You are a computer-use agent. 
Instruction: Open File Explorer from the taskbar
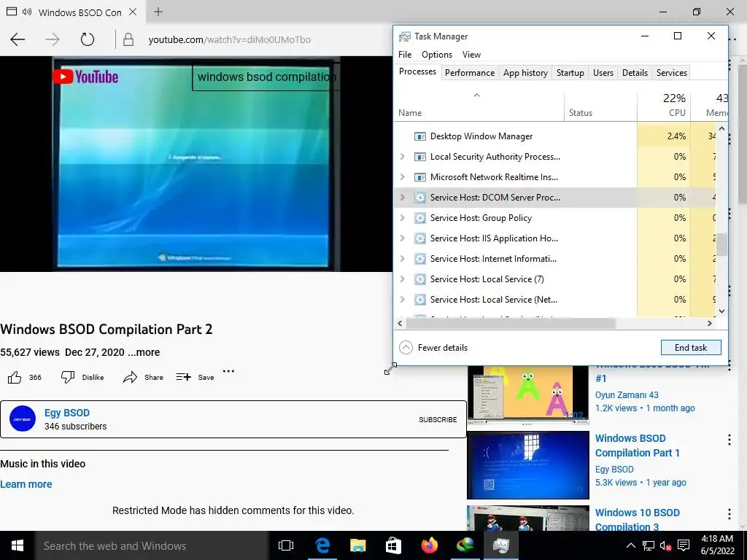(x=357, y=545)
